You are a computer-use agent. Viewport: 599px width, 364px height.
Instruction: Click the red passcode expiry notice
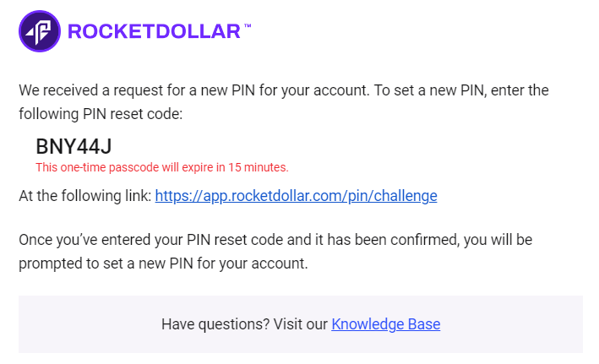pos(161,166)
